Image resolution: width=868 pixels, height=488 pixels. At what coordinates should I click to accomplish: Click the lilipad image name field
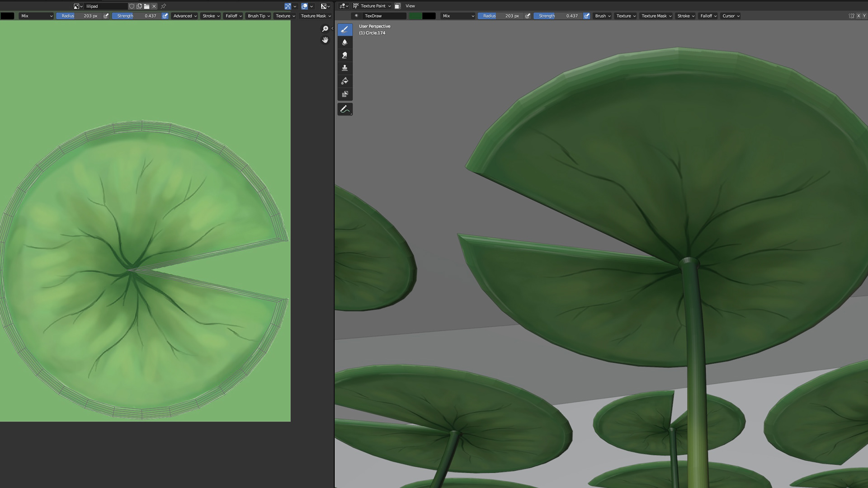click(x=106, y=6)
